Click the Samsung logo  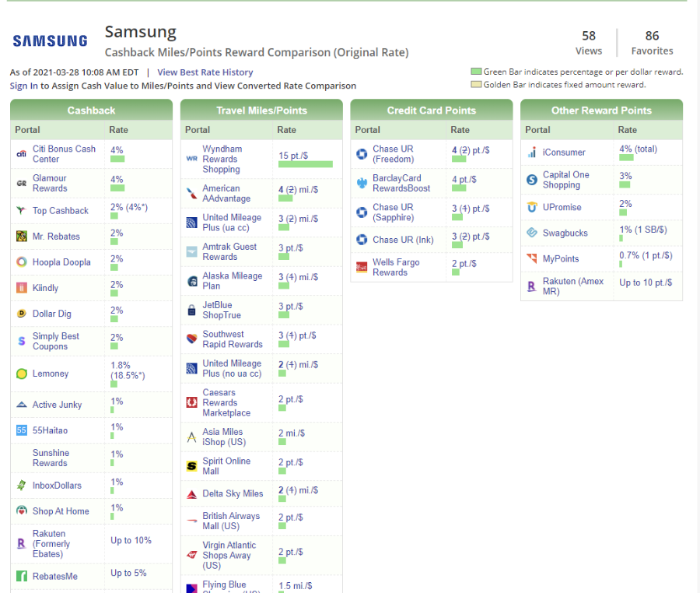point(50,41)
